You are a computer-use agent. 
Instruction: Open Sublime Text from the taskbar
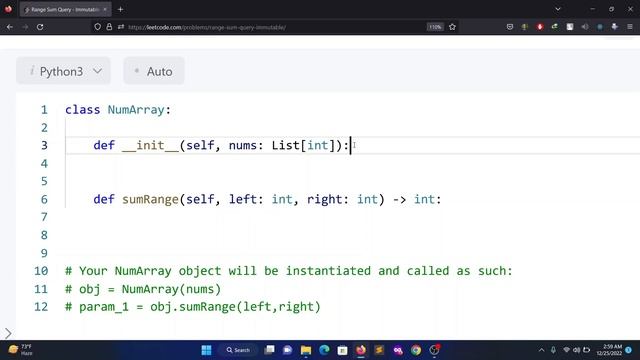coord(379,350)
